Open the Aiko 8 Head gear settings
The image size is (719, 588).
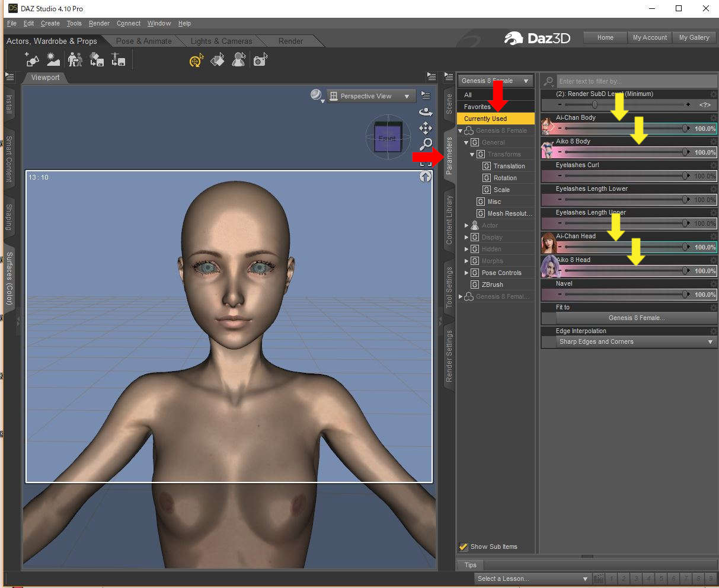click(713, 260)
